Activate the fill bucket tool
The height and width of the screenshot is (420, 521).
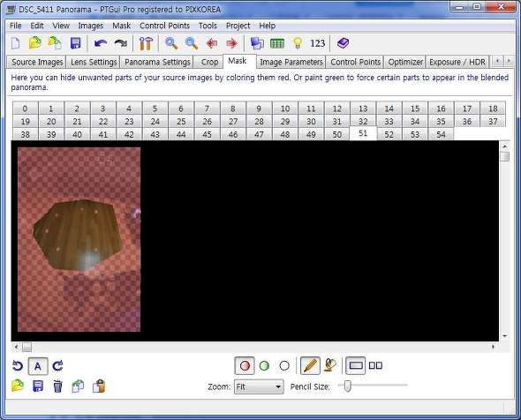(x=330, y=366)
